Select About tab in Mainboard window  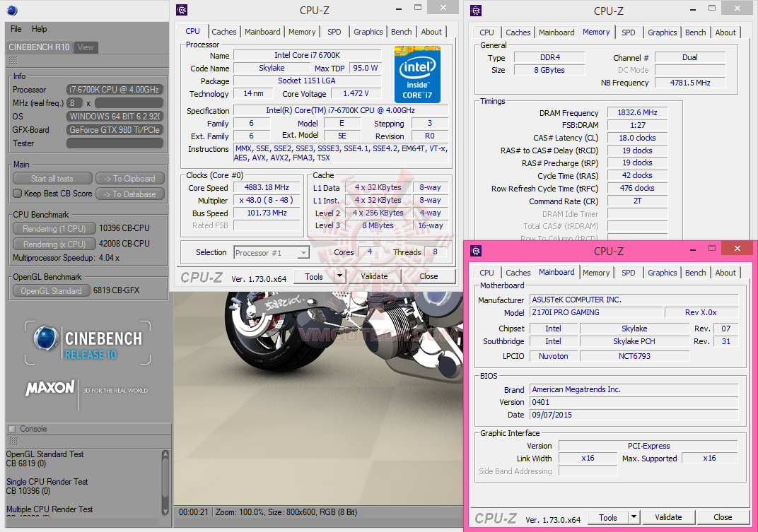(725, 273)
